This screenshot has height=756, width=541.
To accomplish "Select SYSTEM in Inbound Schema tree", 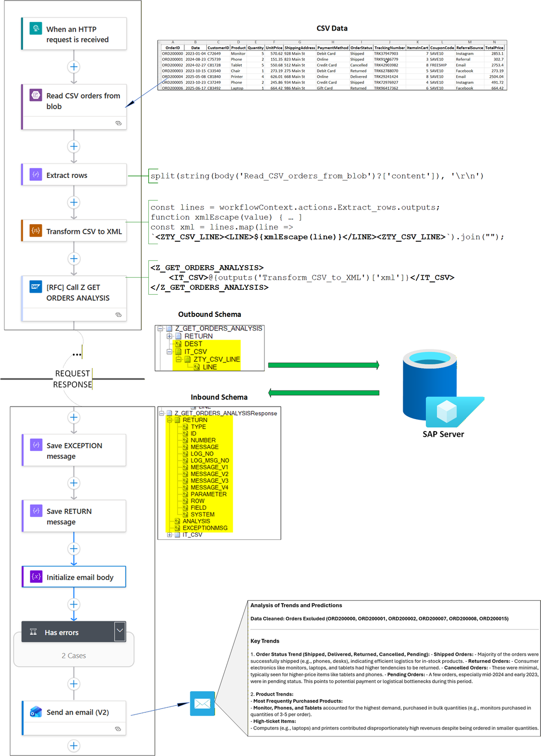I will (x=202, y=514).
